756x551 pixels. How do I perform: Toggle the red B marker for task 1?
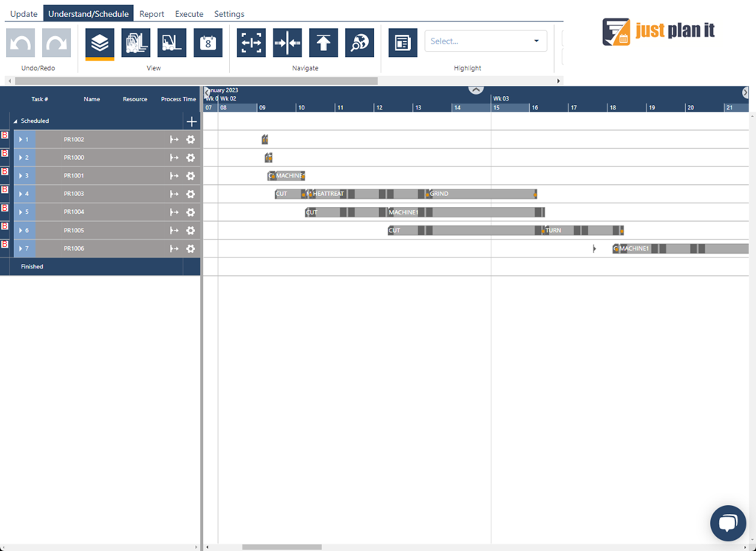point(4,136)
